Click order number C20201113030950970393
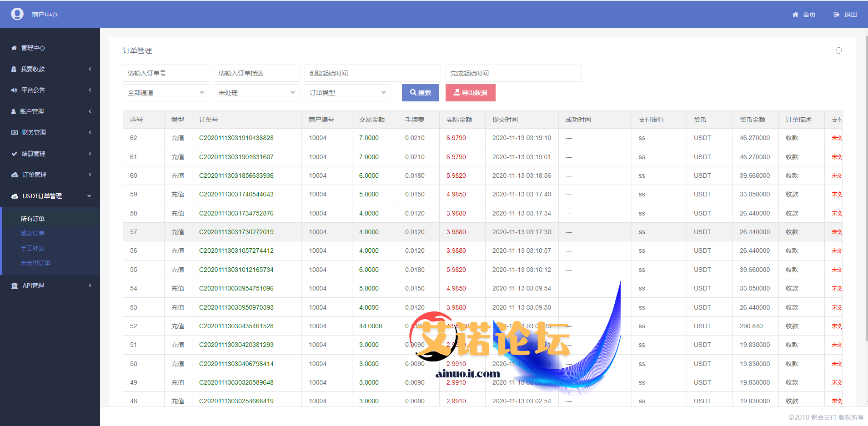The height and width of the screenshot is (426, 868). pyautogui.click(x=236, y=307)
